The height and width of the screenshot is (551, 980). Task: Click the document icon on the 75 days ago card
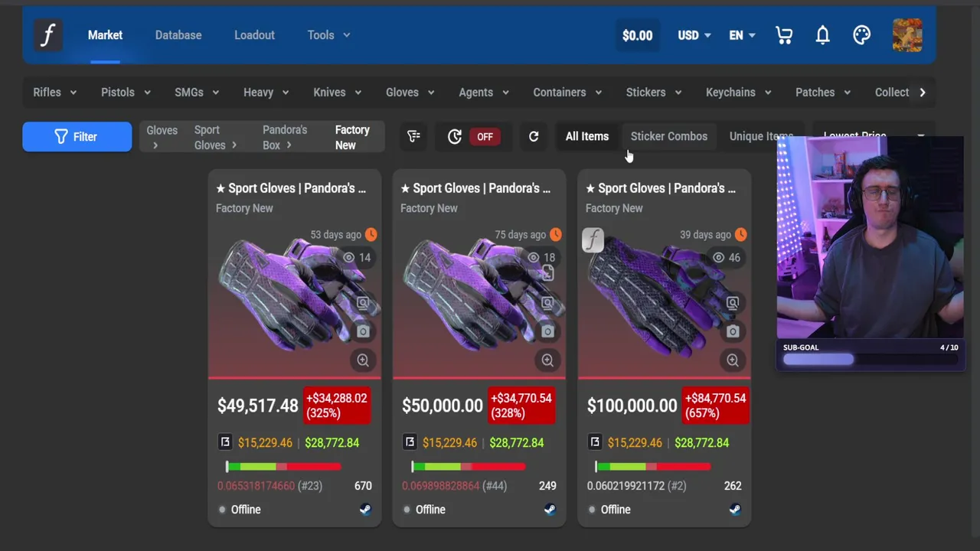click(548, 274)
